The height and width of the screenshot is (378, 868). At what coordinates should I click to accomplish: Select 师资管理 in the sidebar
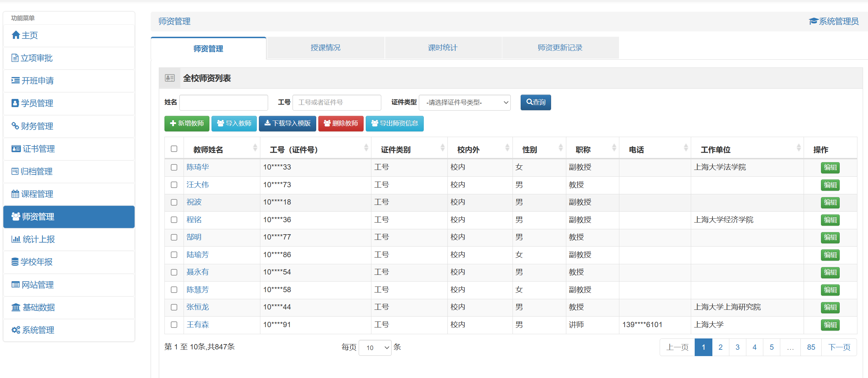(69, 217)
